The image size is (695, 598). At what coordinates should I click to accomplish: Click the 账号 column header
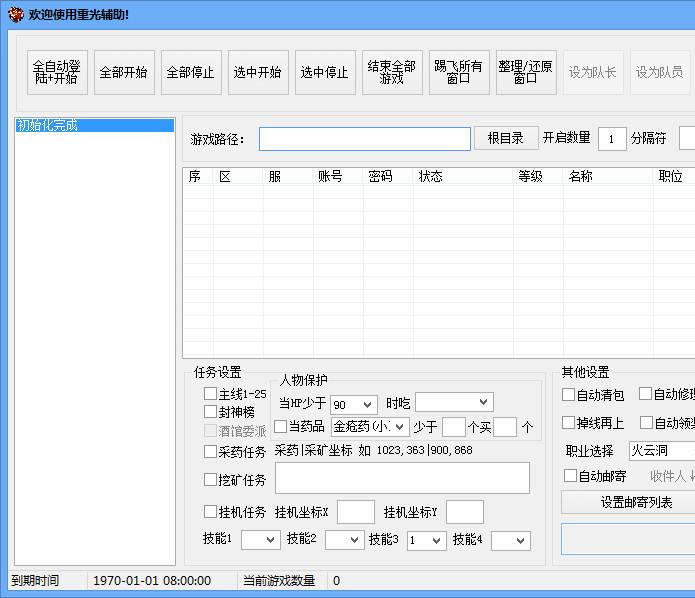coord(330,176)
